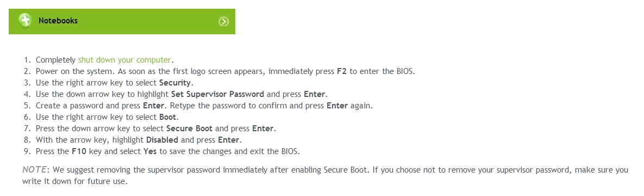Viewport: 644px width, 196px height.
Task: Click the bold word Yes in step 9
Action: 151,151
